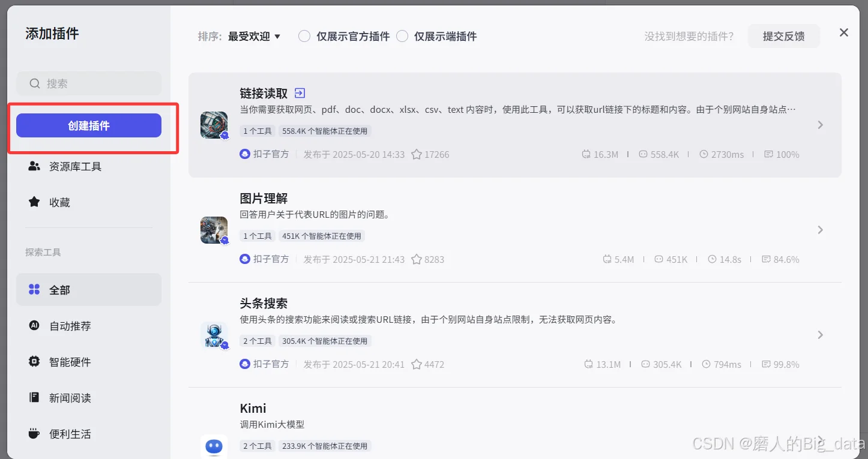Close the 添加插件 dialog
868x459 pixels.
[x=844, y=32]
